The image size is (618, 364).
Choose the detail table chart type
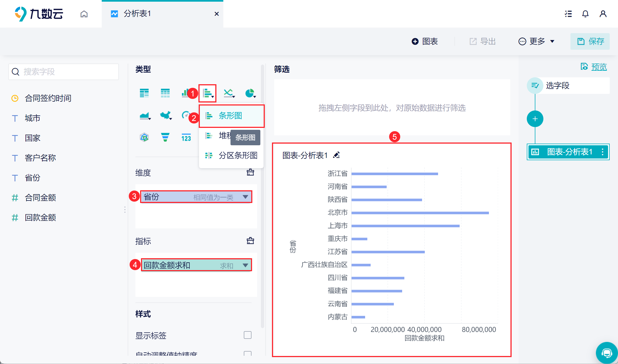pos(165,93)
